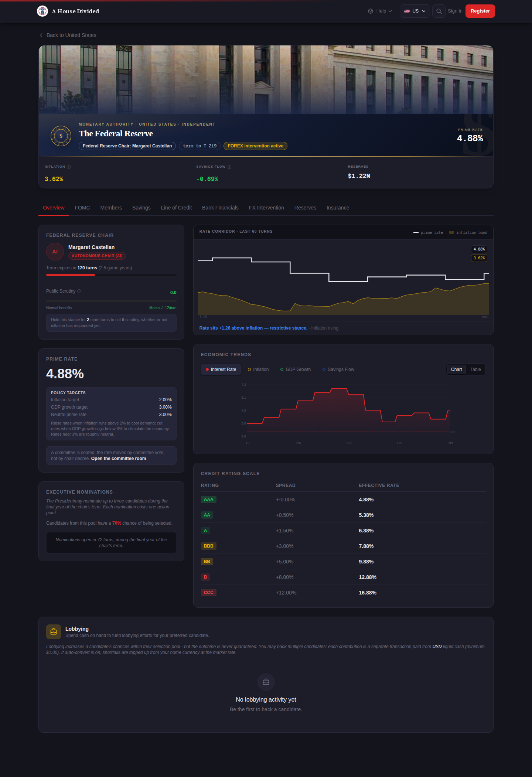Screen dimensions: 532x777
Task: Click the Rate sits +1.26 above inflation note
Action: click(253, 328)
